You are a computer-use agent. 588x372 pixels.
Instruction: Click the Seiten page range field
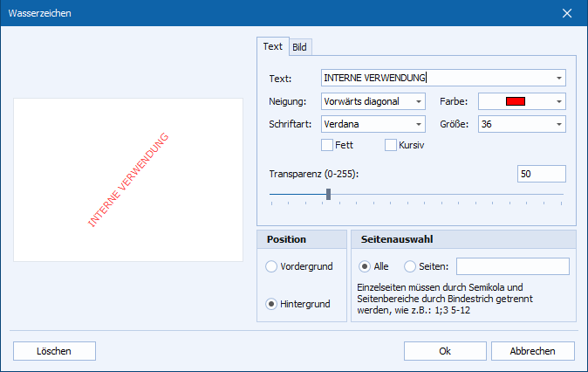pyautogui.click(x=512, y=266)
